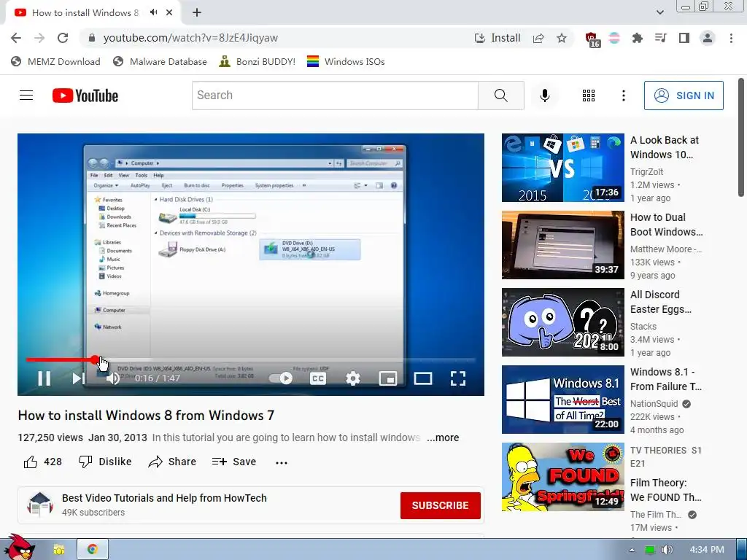Go to YouTube home via the logo

pos(85,96)
